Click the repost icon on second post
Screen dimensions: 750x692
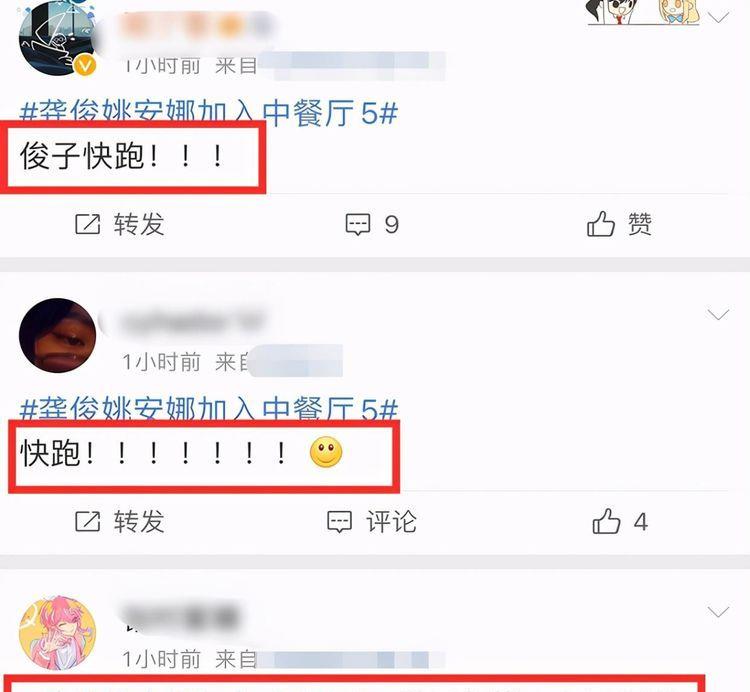88,521
